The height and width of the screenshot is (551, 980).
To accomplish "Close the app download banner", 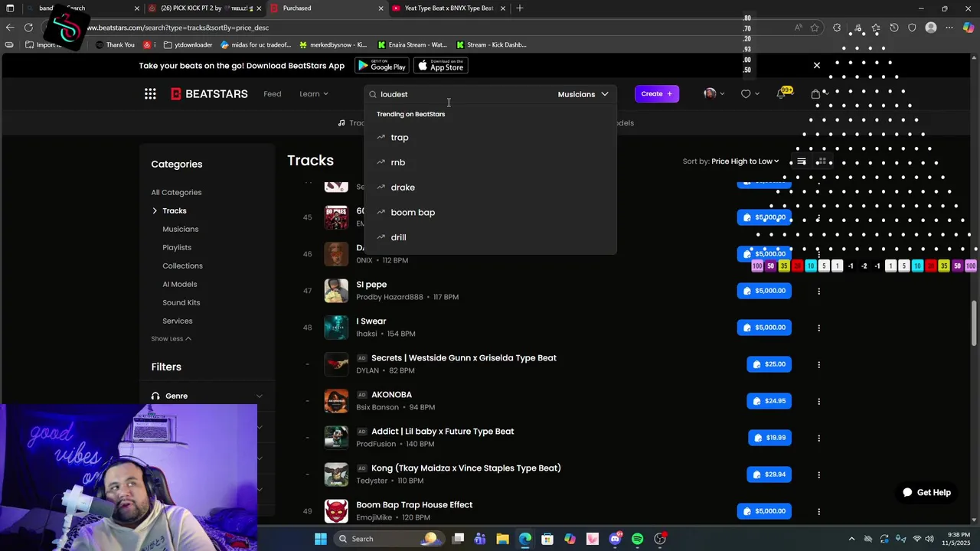I will (817, 66).
